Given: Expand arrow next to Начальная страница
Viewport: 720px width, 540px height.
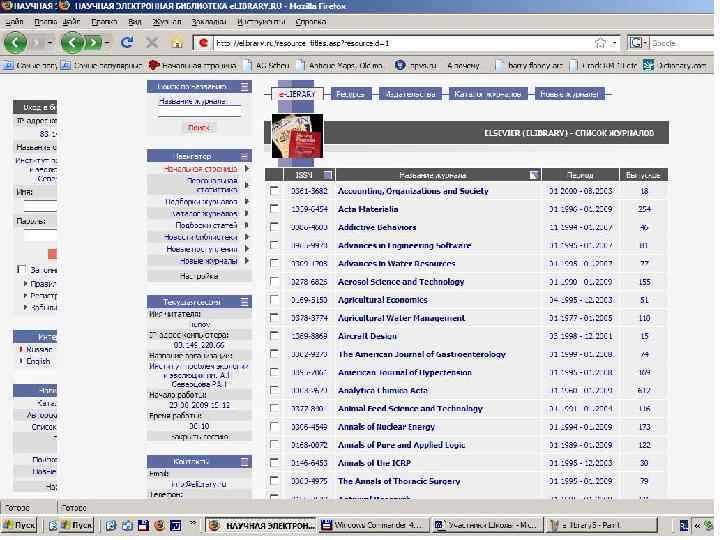Looking at the screenshot, I should point(247,169).
